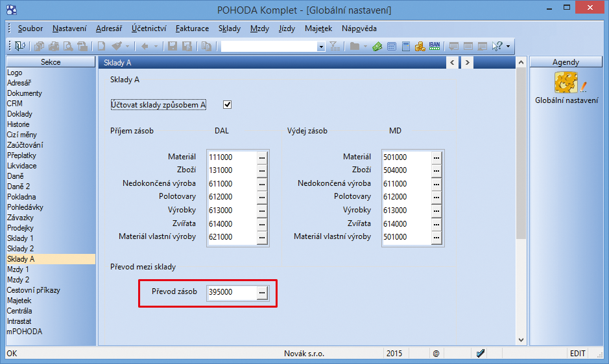Open the Soubor menu
The width and height of the screenshot is (609, 364).
pos(30,28)
